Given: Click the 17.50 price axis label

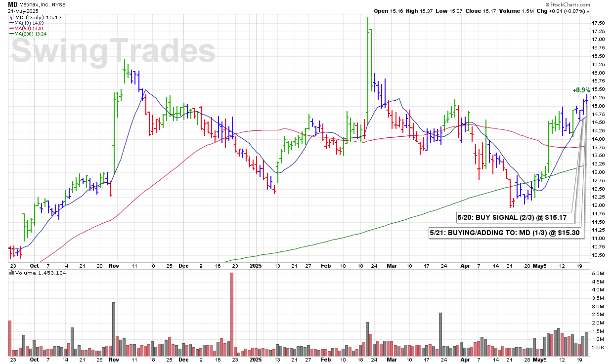Looking at the screenshot, I should tap(599, 23).
